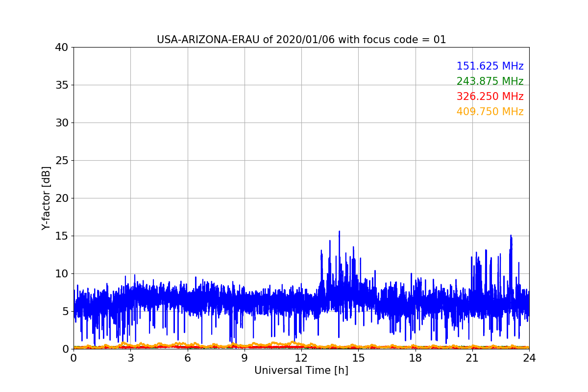This screenshot has width=588, height=392.
Task: Click the x-axis tick label 24
Action: (x=529, y=358)
